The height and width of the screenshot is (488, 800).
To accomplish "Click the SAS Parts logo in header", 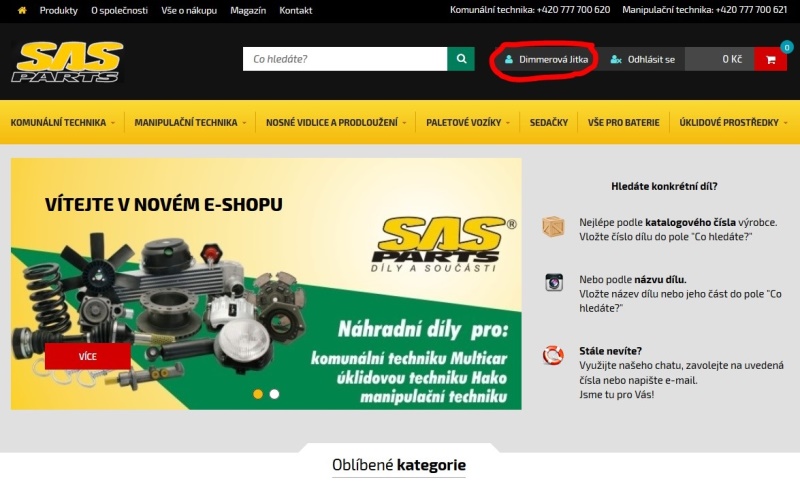I will point(67,62).
